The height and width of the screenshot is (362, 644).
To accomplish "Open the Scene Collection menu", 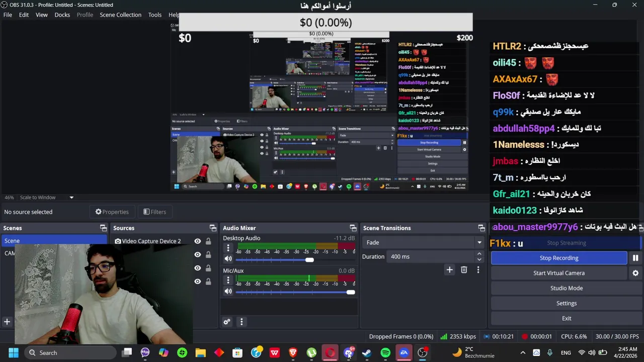I will (120, 15).
